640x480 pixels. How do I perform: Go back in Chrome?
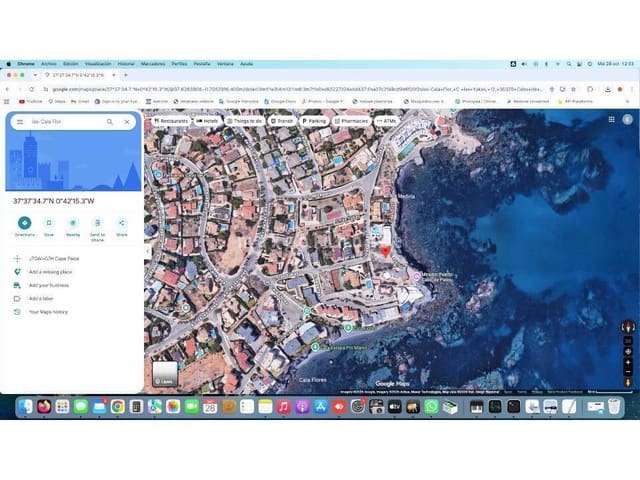point(7,89)
